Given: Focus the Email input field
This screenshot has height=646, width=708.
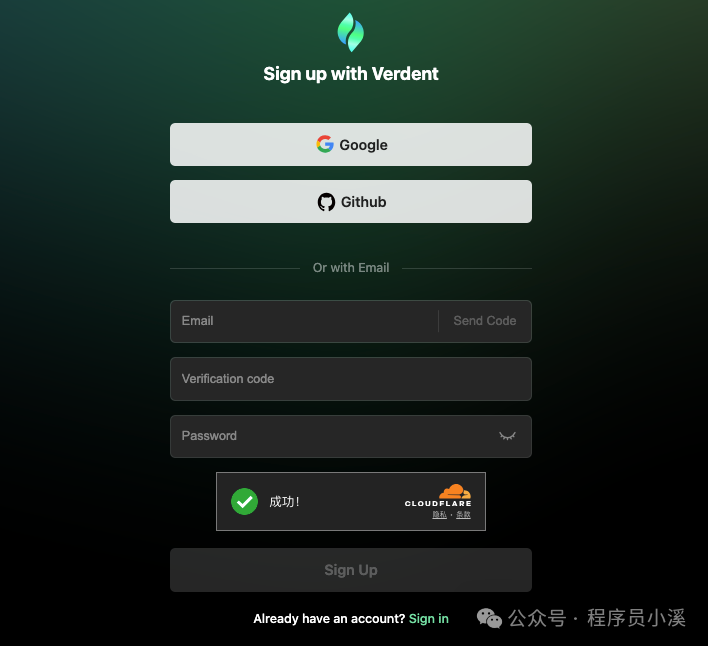Looking at the screenshot, I should [x=304, y=321].
